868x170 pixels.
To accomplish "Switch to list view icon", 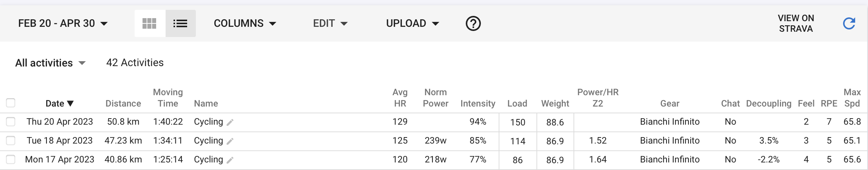I will coord(180,23).
